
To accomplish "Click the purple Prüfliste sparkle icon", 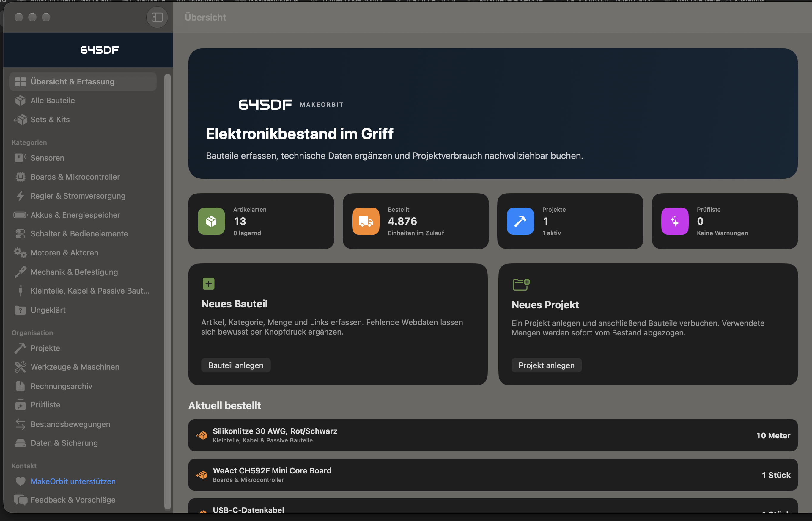I will click(x=675, y=221).
